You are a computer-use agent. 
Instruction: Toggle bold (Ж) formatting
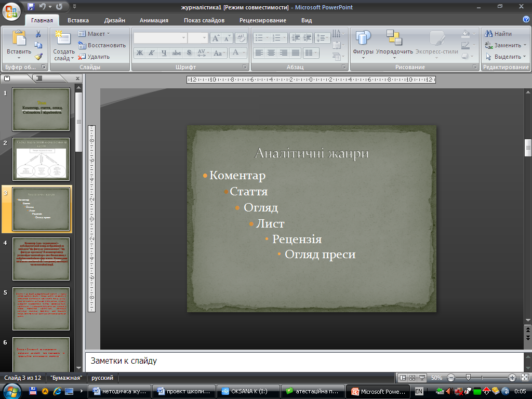coord(139,52)
